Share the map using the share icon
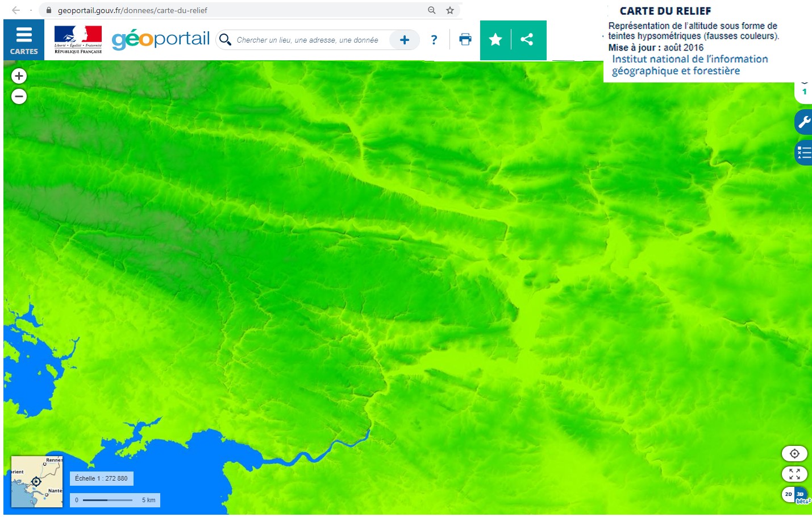Image resolution: width=812 pixels, height=517 pixels. [527, 39]
